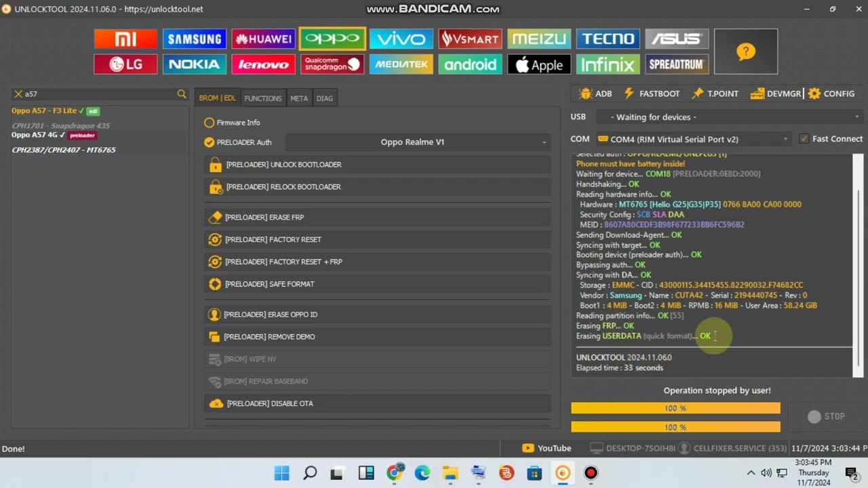Image resolution: width=868 pixels, height=488 pixels.
Task: Open Windows taskbar search
Action: [x=310, y=473]
